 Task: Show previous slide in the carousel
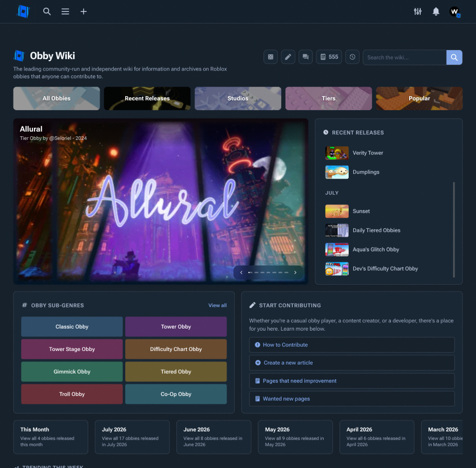coord(241,273)
